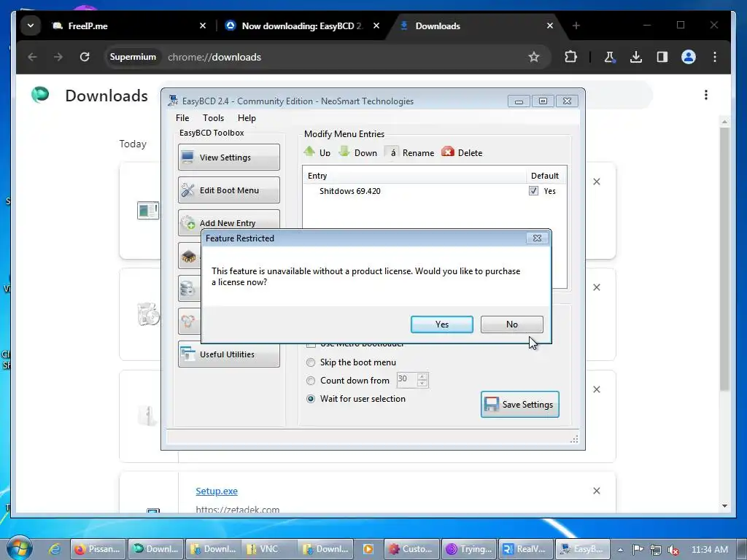Screen dimensions: 747x560
Task: Reload the downloads page
Action: [85, 57]
